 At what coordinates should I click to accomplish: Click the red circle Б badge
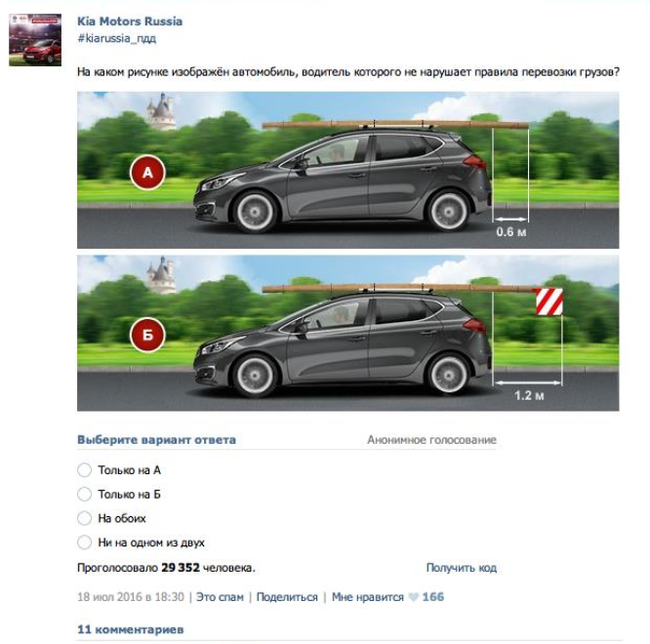click(x=147, y=335)
